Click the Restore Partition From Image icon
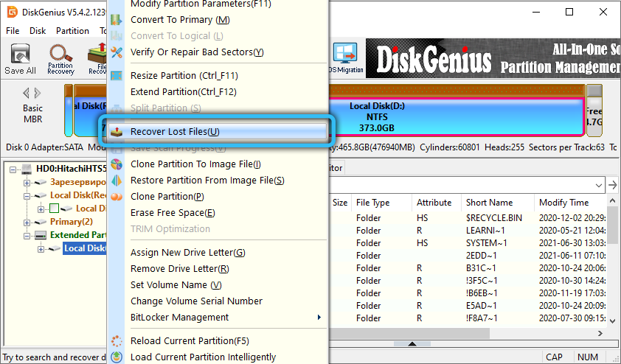The width and height of the screenshot is (621, 364). (117, 181)
